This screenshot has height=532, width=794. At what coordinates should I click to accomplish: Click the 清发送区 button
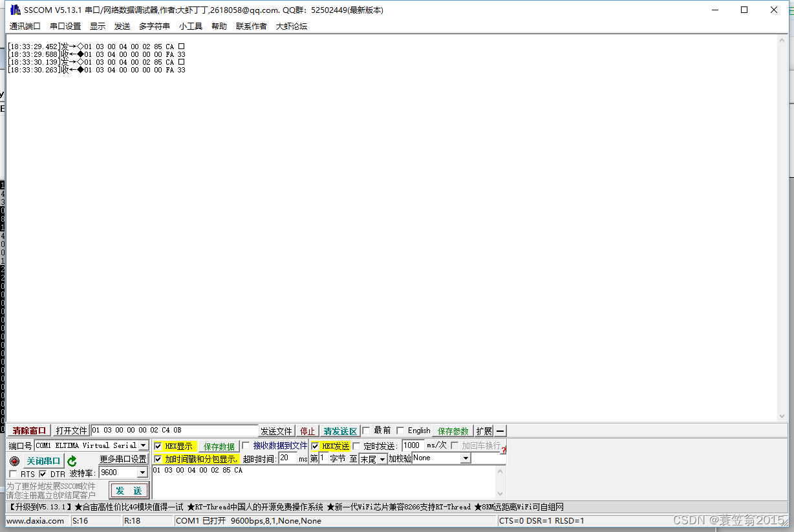(340, 431)
